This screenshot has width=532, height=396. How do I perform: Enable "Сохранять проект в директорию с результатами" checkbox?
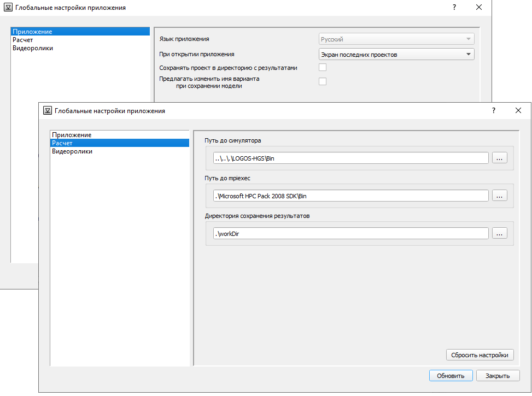pyautogui.click(x=323, y=68)
